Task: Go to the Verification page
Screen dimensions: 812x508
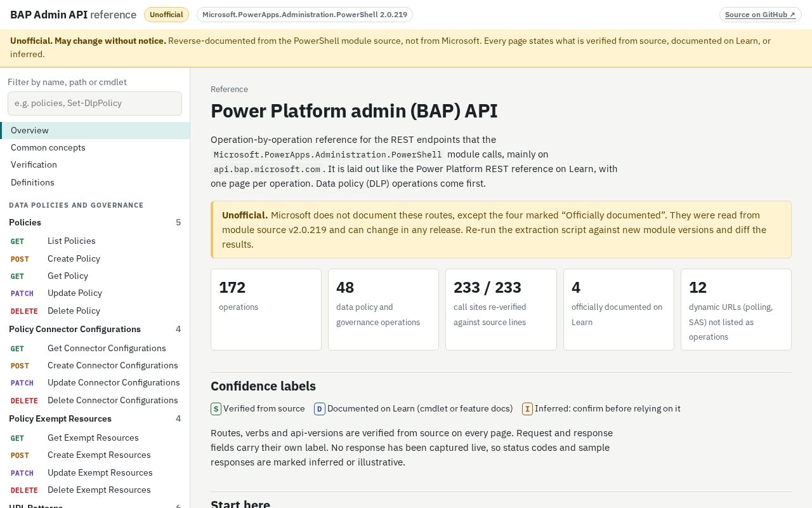Action: pyautogui.click(x=95, y=164)
